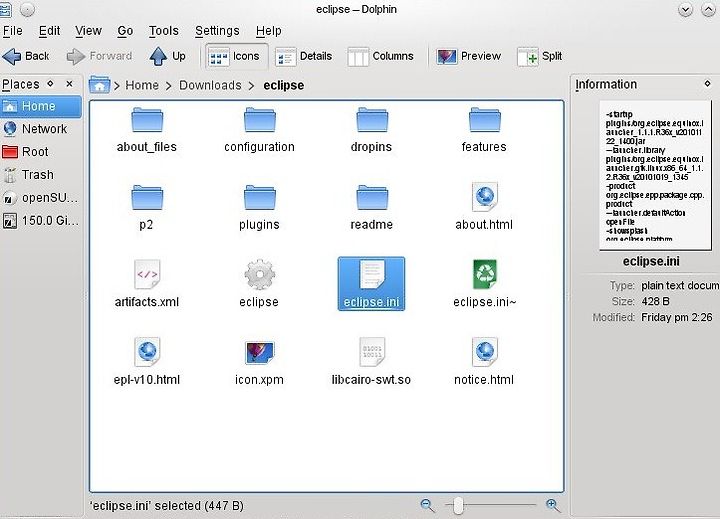Select the libcairo-swt.so library file
Image resolution: width=720 pixels, height=519 pixels.
371,362
